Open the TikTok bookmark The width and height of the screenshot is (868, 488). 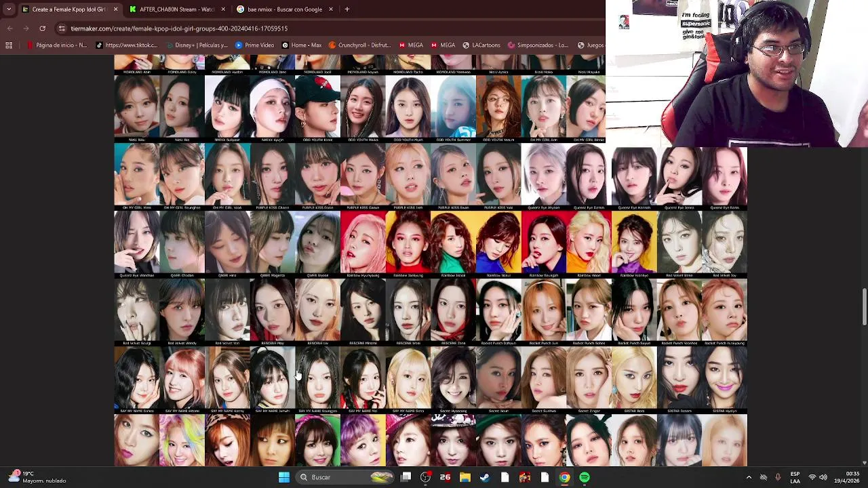tap(127, 45)
